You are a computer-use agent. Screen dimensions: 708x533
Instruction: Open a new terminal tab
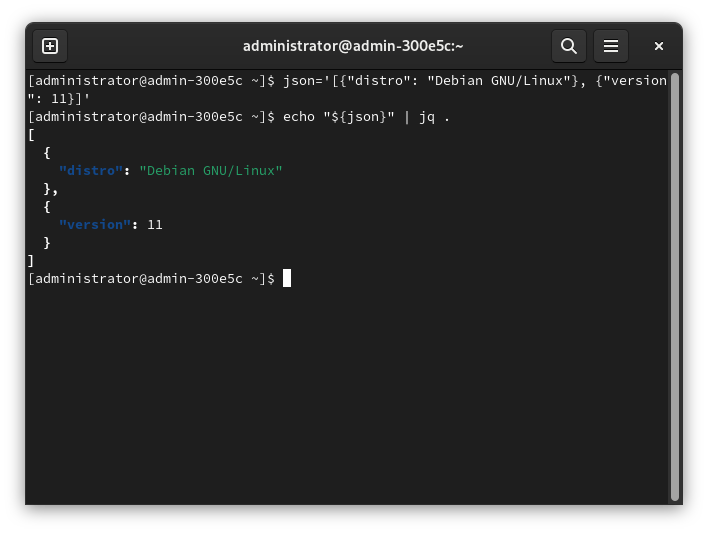tap(50, 46)
